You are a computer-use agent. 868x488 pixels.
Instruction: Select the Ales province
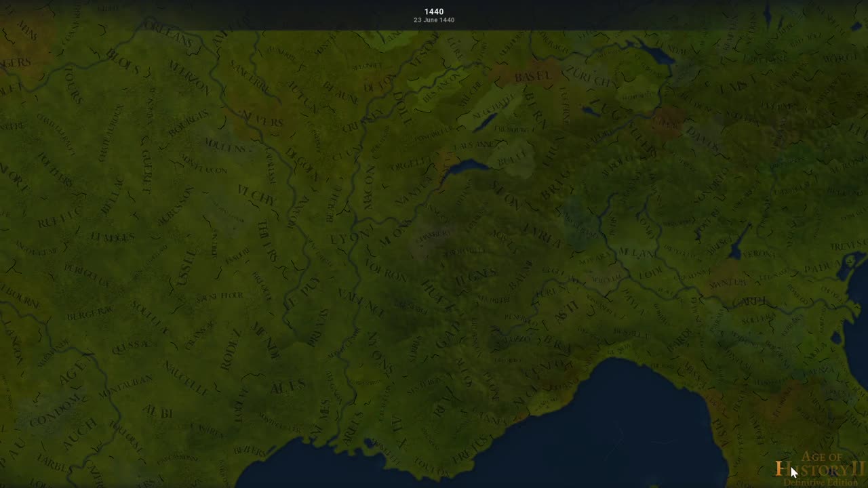click(x=288, y=388)
